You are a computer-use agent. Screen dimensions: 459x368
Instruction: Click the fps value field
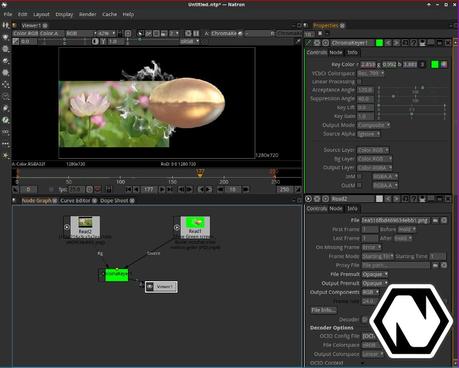[77, 190]
